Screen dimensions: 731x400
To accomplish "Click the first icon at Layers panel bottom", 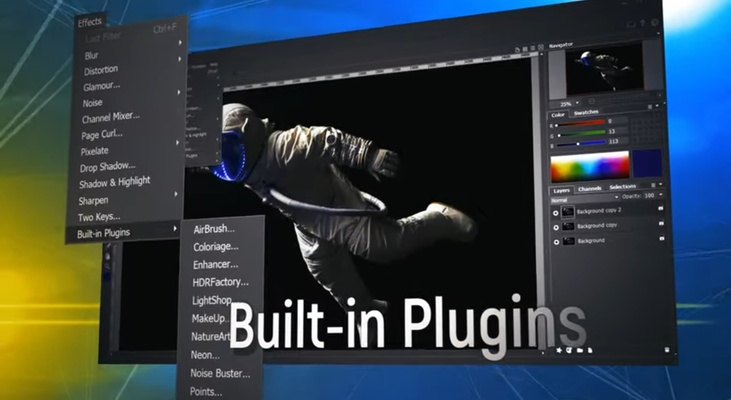I will coord(559,352).
